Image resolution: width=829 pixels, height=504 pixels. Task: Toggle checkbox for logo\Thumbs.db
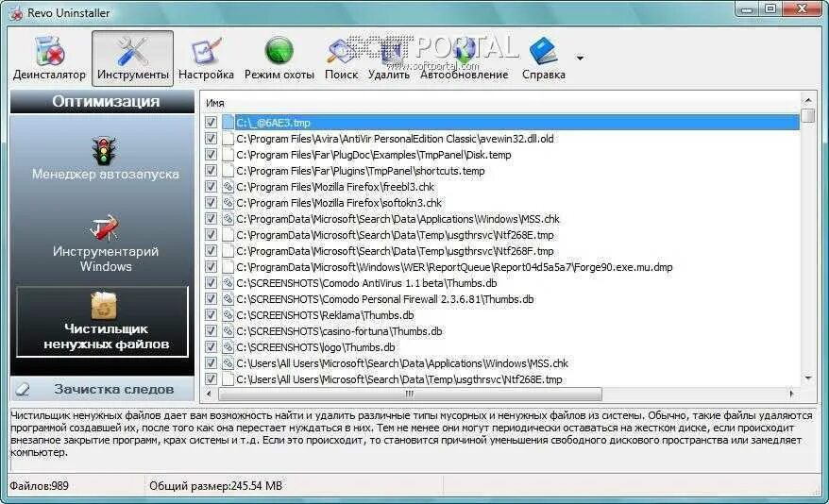(x=211, y=347)
